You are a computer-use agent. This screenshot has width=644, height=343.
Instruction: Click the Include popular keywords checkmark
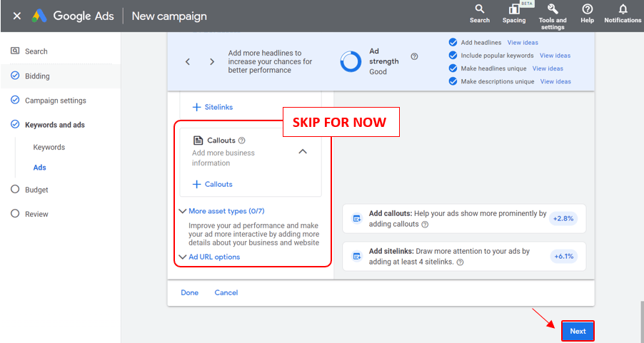coord(453,56)
